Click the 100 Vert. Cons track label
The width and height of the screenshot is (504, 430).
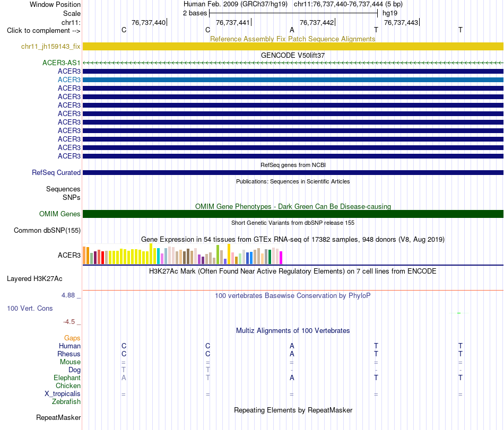pos(30,308)
